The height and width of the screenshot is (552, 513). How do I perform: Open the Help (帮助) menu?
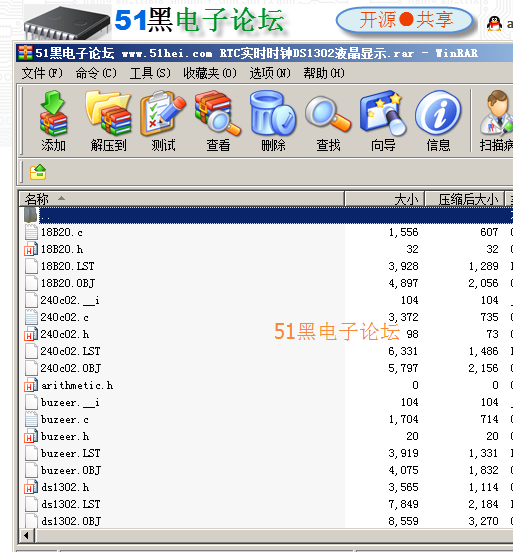[x=324, y=73]
